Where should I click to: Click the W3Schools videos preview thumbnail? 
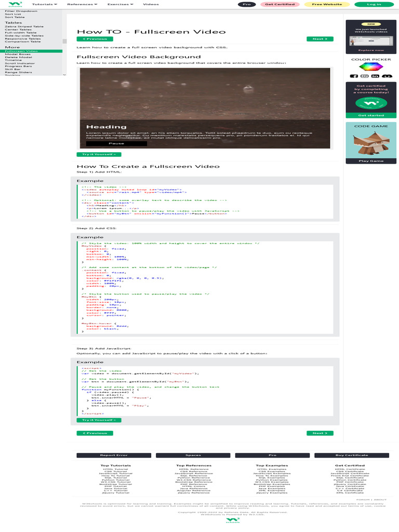[371, 41]
